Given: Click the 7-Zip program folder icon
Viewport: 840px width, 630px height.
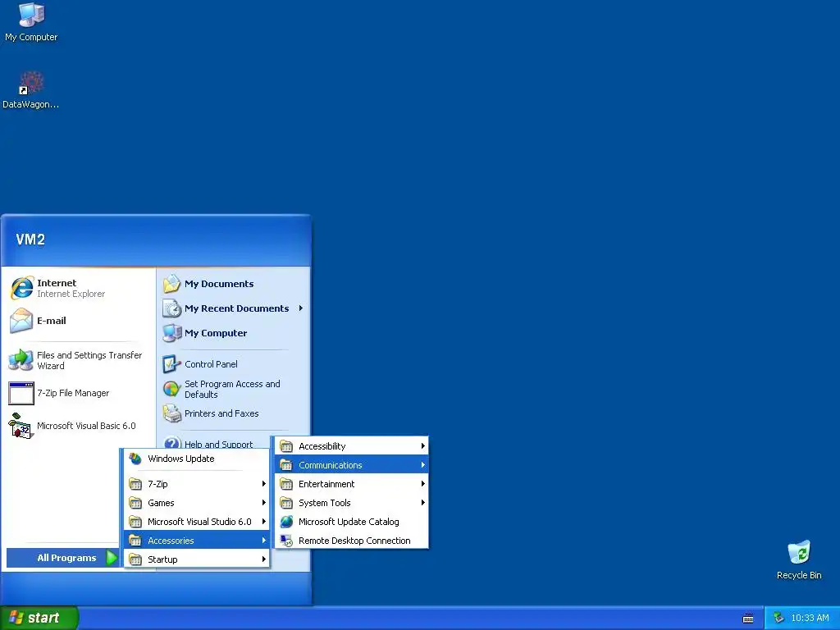Looking at the screenshot, I should pos(135,484).
